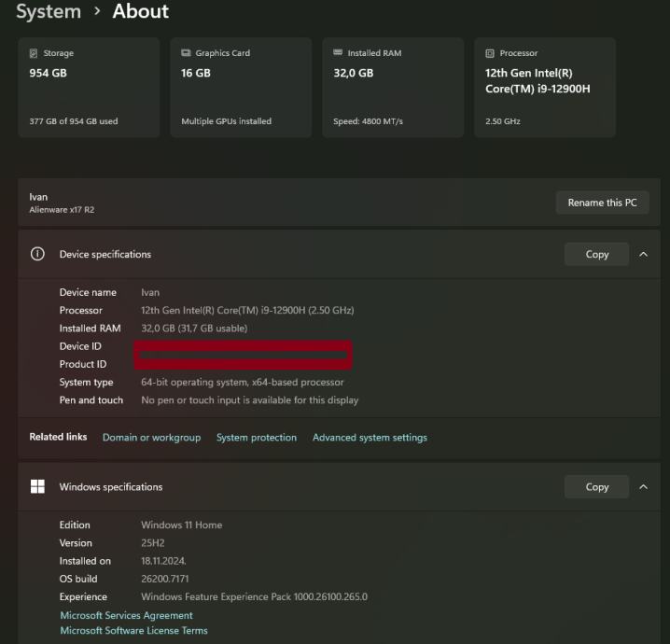
Task: Click the Device specifications info icon
Action: pos(37,254)
